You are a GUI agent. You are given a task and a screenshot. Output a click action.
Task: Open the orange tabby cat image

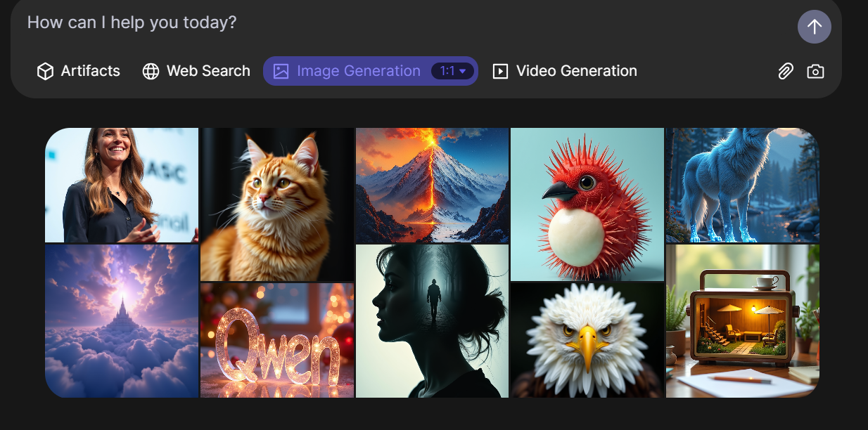[277, 204]
